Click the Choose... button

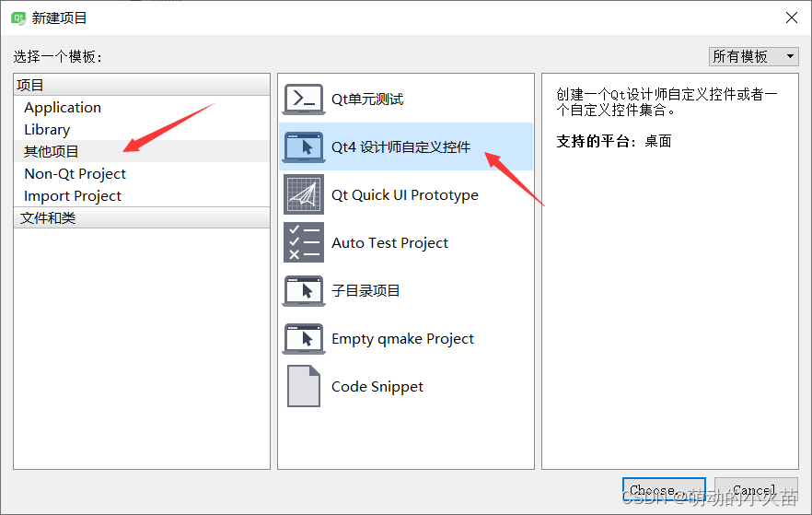tap(664, 489)
